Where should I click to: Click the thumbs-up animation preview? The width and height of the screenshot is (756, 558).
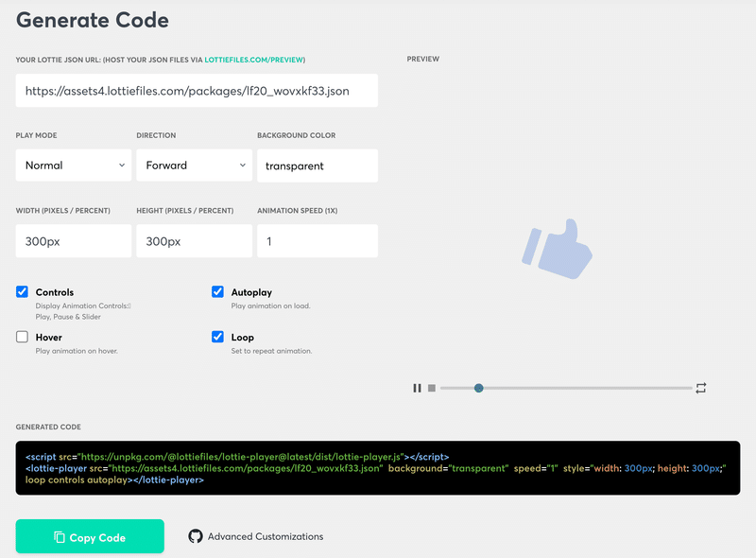[558, 249]
